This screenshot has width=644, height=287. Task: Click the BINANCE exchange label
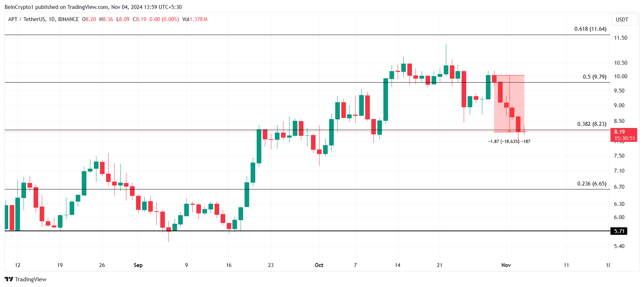(69, 19)
